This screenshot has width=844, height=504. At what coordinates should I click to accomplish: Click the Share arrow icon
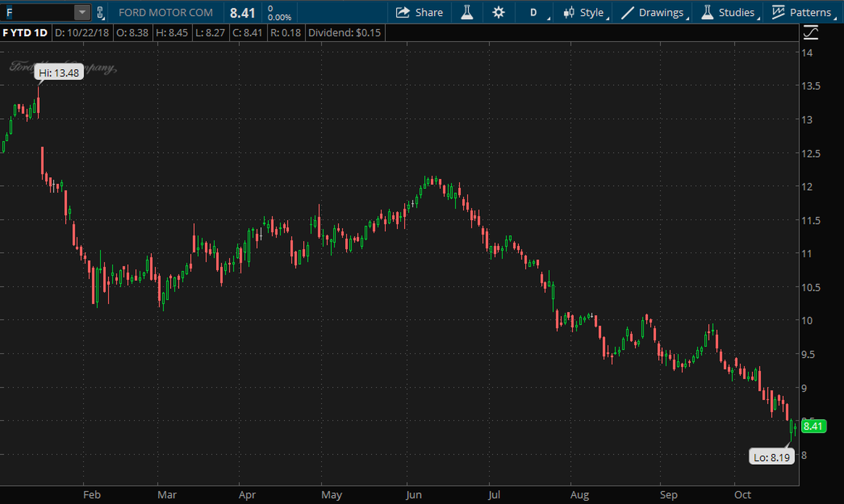[x=402, y=12]
